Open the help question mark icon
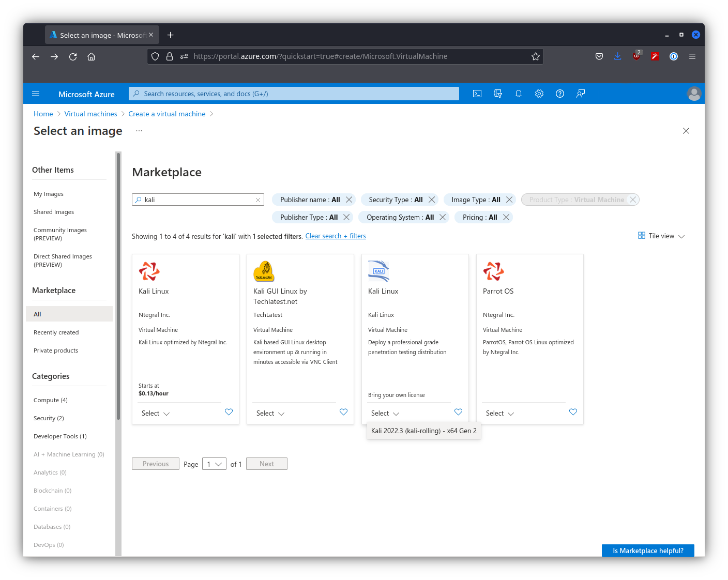The image size is (728, 580). point(560,94)
